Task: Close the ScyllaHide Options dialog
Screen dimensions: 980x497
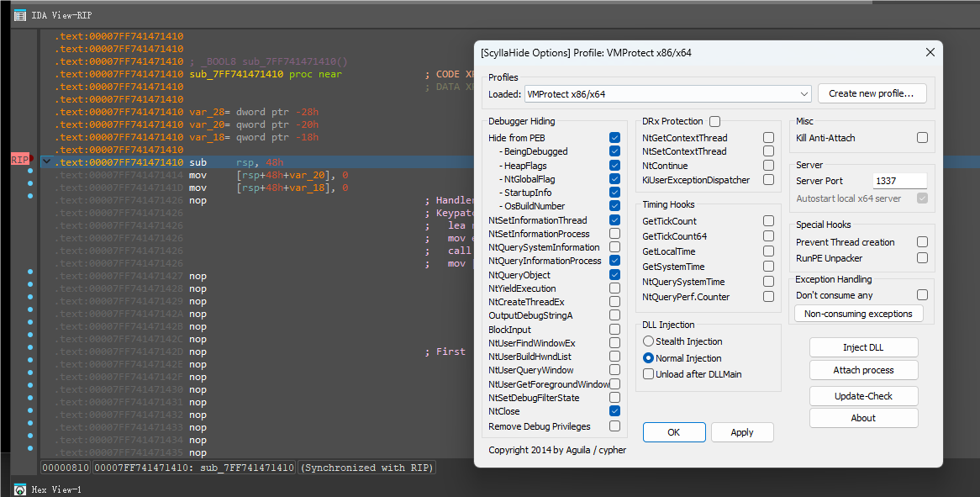Action: [930, 52]
